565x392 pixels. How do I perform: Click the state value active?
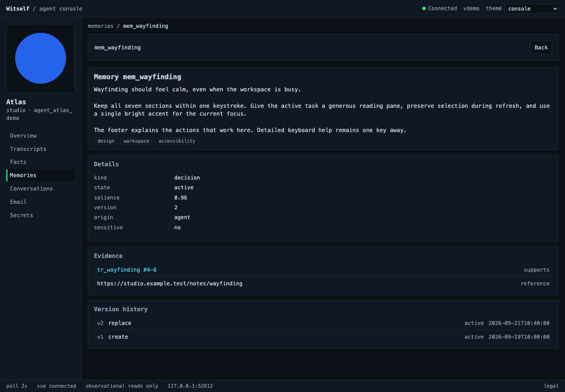[184, 187]
